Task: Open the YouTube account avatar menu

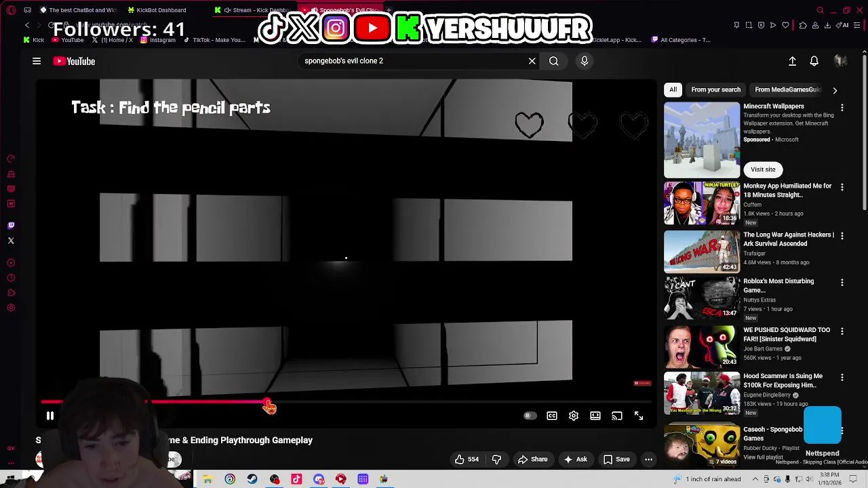Action: point(840,61)
